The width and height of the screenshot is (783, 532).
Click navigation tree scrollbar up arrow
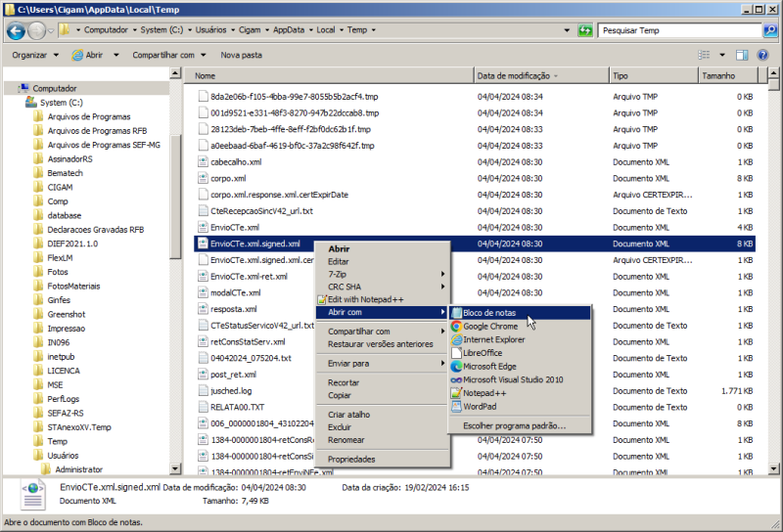(x=175, y=73)
